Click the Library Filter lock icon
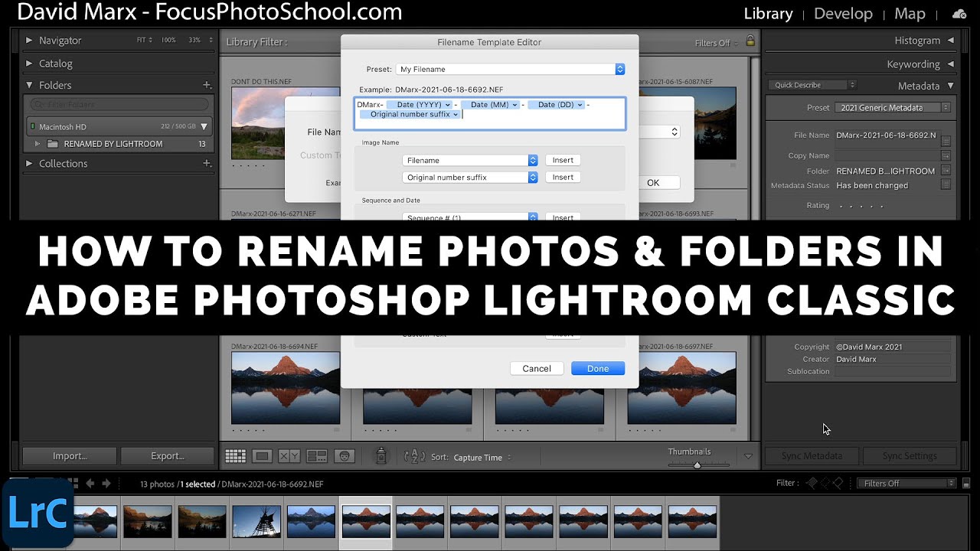 (x=750, y=41)
